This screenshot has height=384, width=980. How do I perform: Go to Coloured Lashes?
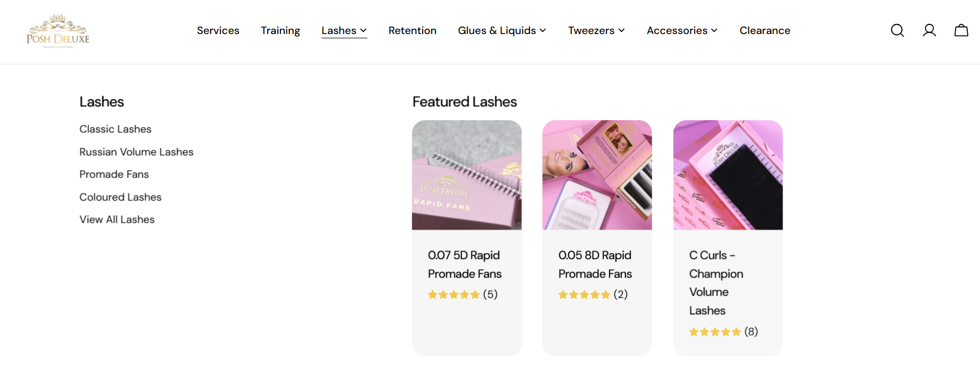120,197
